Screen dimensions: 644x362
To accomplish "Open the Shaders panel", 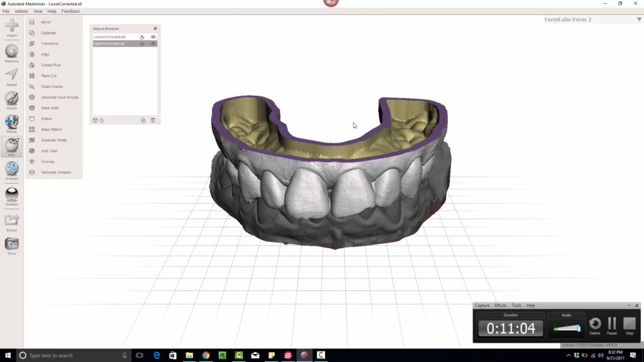I will pos(11,197).
